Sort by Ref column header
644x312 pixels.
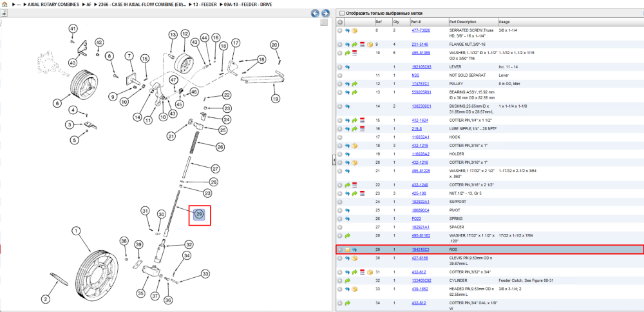(x=378, y=22)
